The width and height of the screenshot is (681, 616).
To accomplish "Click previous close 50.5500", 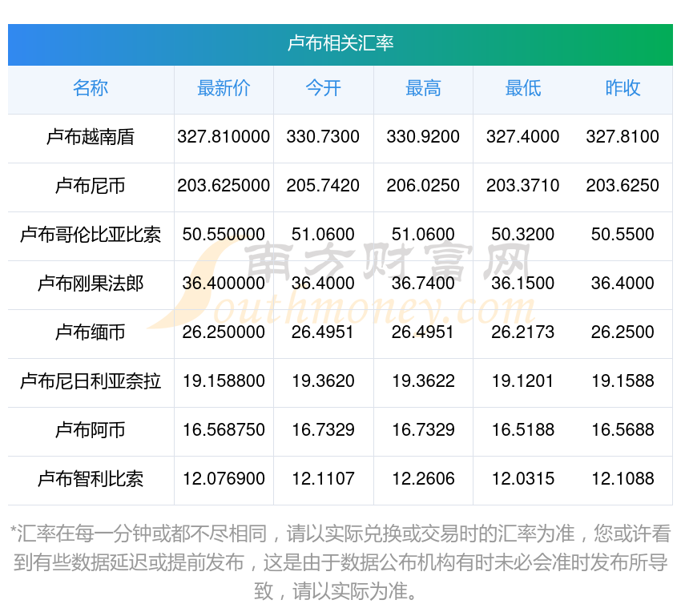I will pyautogui.click(x=623, y=235).
